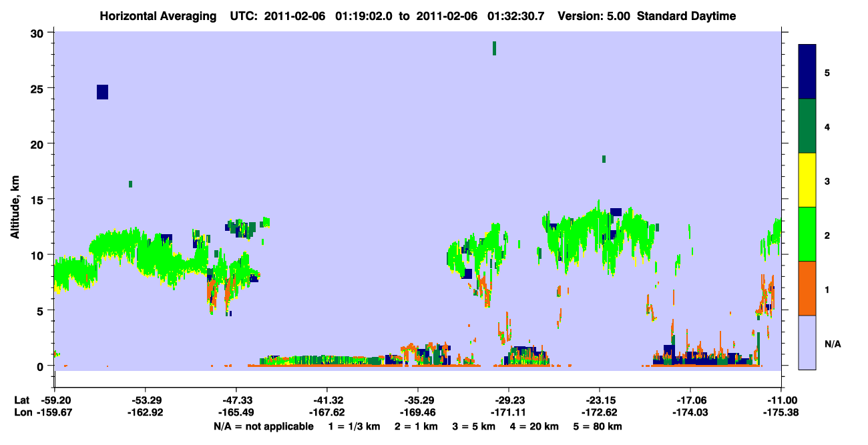This screenshot has width=868, height=445.
Task: Click the y-axis tick label '25'
Action: pyautogui.click(x=38, y=89)
